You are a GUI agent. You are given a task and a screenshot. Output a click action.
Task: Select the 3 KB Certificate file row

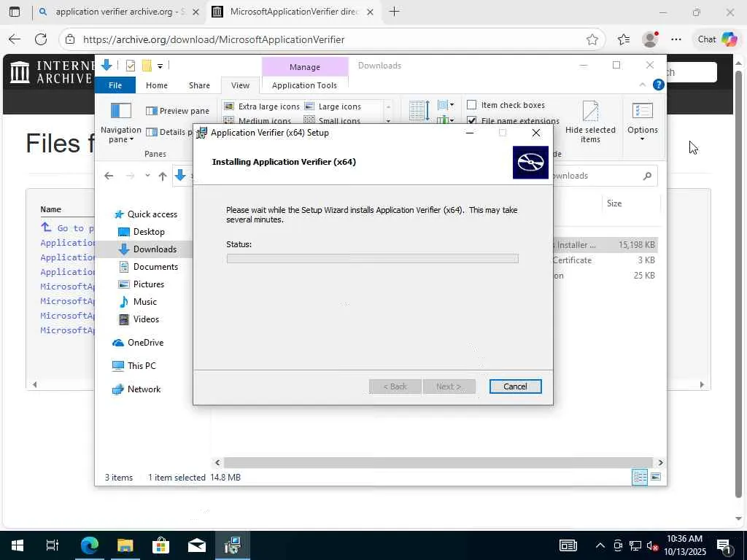(604, 260)
